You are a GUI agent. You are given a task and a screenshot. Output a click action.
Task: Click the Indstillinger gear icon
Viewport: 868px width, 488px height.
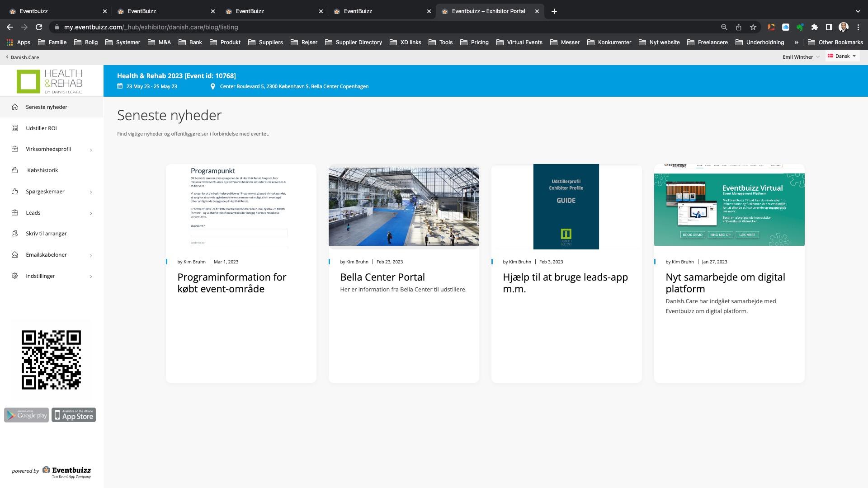(15, 276)
